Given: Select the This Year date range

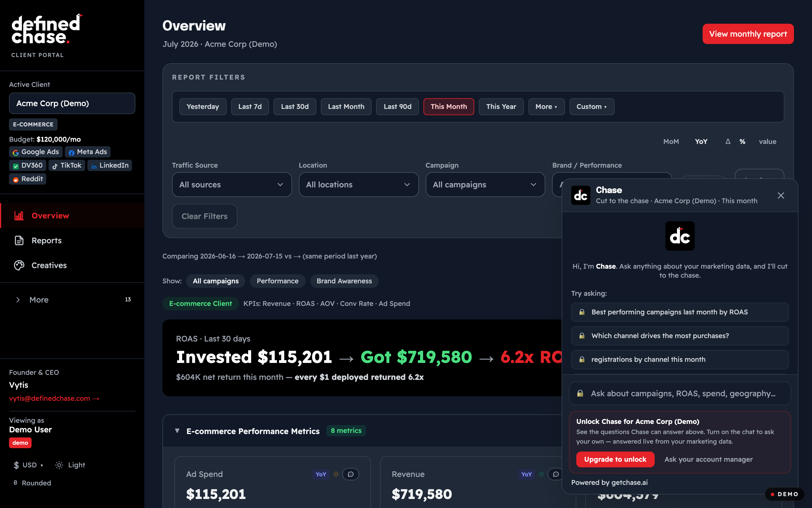Looking at the screenshot, I should (501, 106).
